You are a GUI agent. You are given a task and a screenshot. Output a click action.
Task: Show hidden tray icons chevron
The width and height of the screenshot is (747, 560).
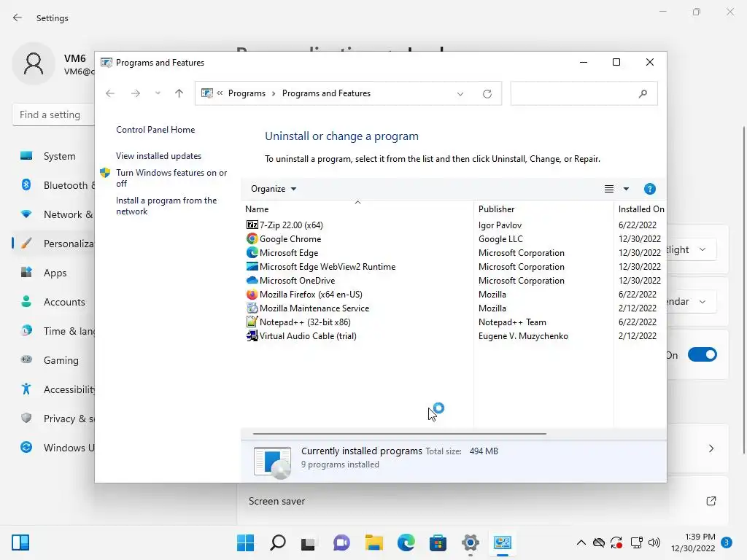point(581,542)
